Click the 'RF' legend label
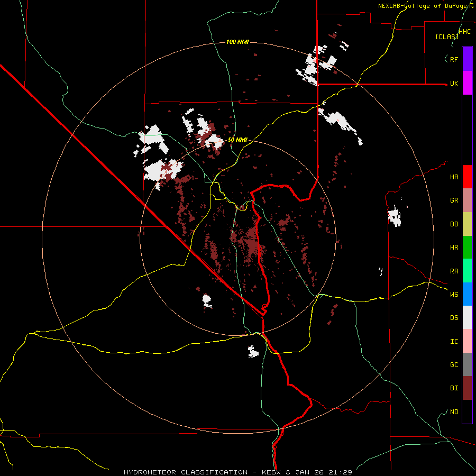Screen dimensions: 476x476 454,59
